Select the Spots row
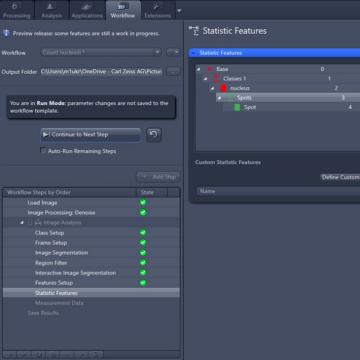The width and height of the screenshot is (360, 360). click(288, 98)
